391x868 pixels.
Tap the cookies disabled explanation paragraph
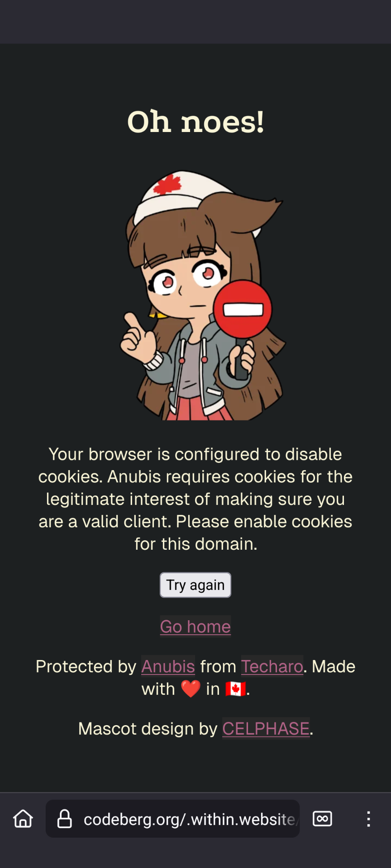point(195,499)
